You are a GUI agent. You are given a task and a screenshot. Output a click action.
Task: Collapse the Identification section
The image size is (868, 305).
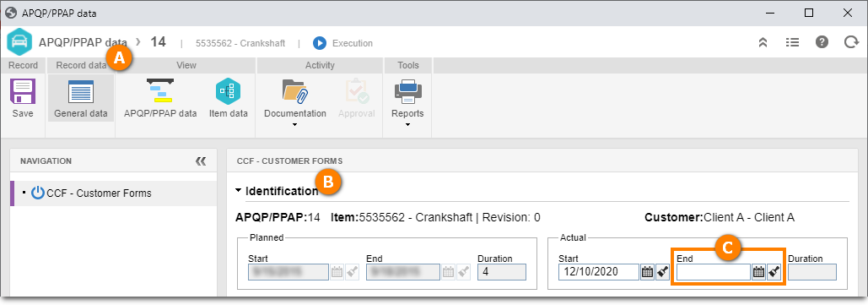(x=238, y=191)
